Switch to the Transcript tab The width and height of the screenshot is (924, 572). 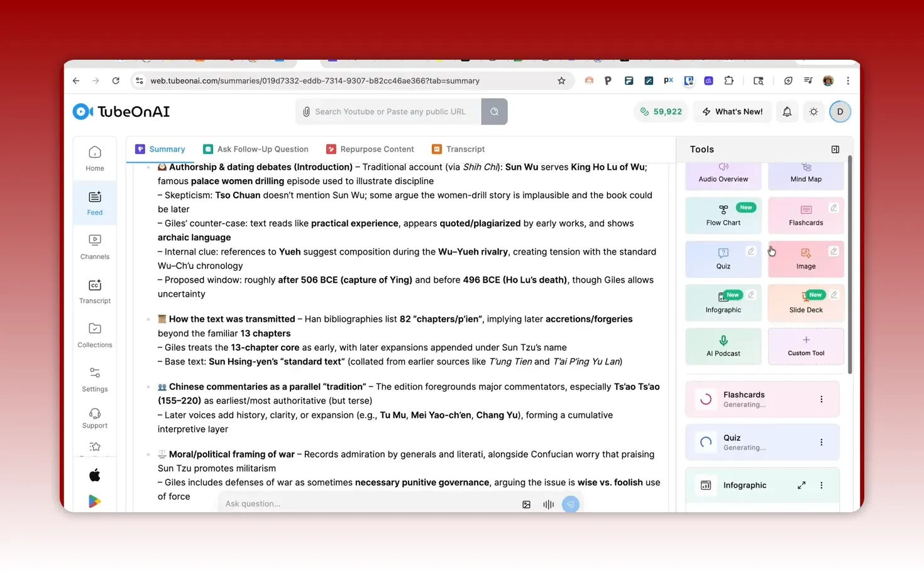click(x=465, y=149)
